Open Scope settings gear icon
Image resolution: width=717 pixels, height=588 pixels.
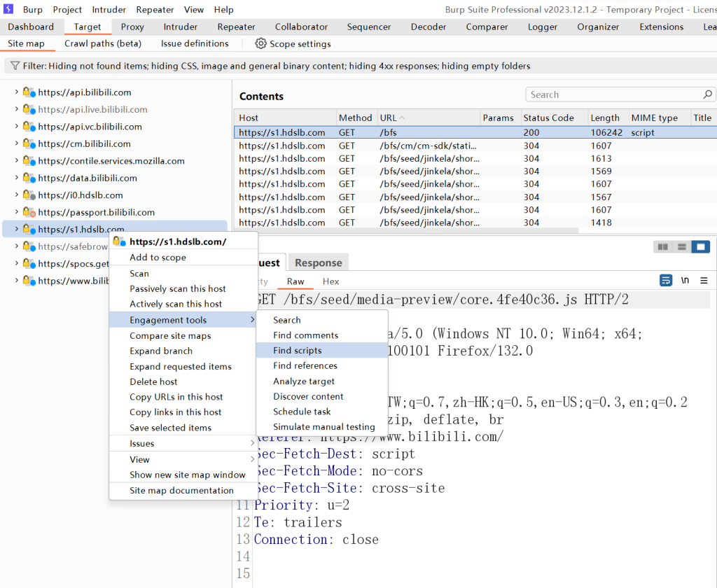click(260, 43)
